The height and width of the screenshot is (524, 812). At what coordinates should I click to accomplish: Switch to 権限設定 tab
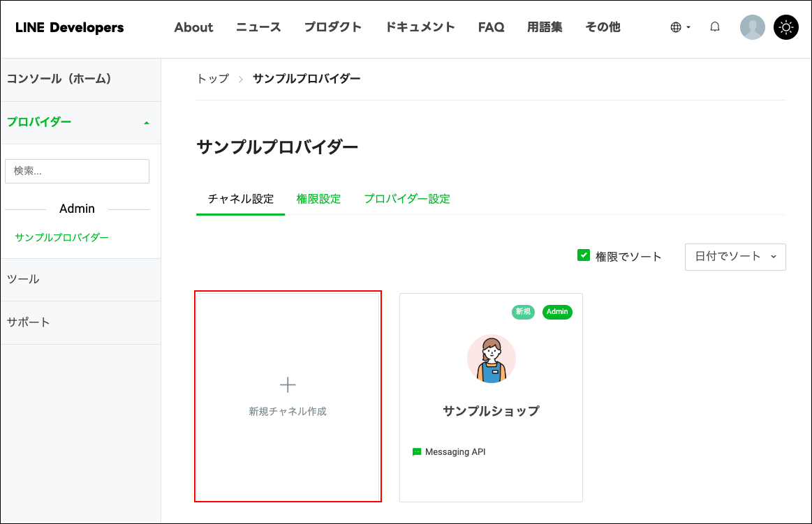click(318, 199)
